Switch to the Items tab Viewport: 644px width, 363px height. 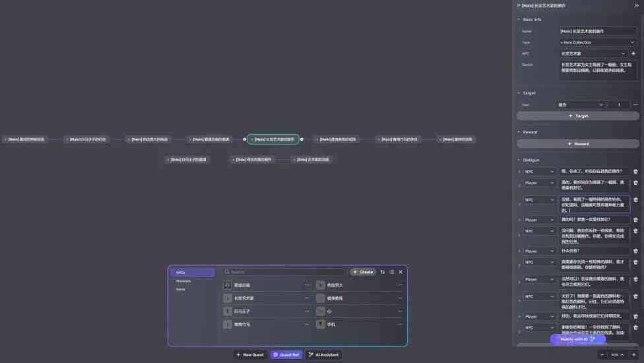[181, 290]
